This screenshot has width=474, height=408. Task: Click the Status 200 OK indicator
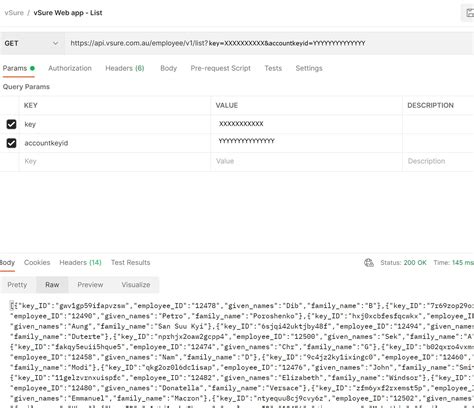coord(403,263)
